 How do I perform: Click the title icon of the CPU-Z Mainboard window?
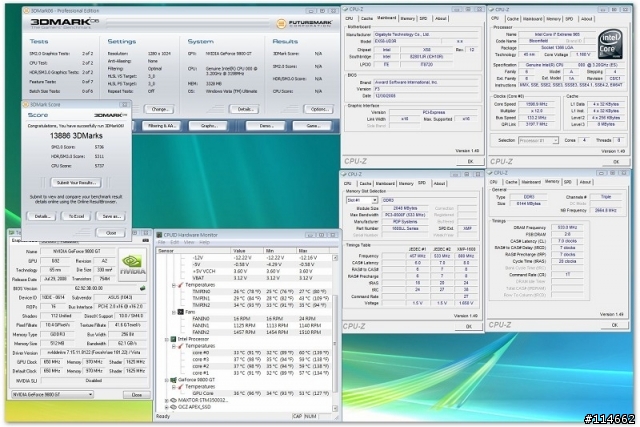pos(345,9)
